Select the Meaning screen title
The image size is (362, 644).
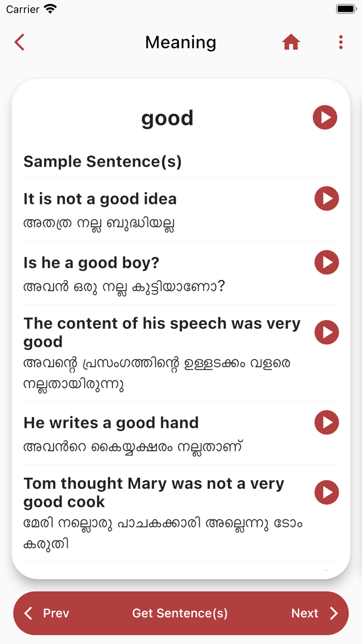(x=180, y=42)
